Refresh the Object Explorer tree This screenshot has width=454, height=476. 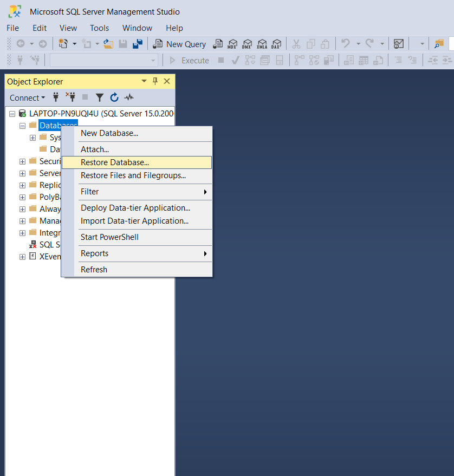(114, 98)
